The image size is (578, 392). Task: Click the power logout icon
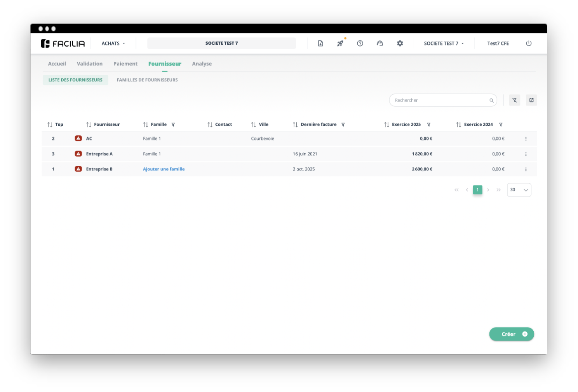(529, 43)
